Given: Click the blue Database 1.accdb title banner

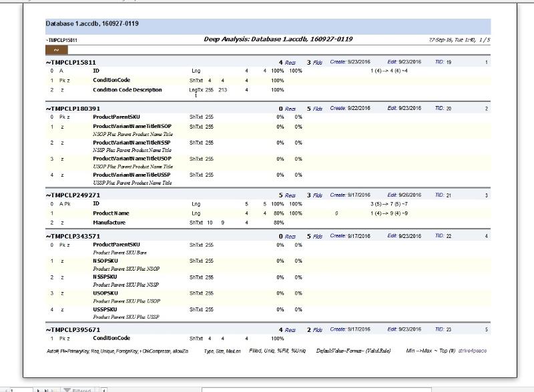Looking at the screenshot, I should click(268, 25).
